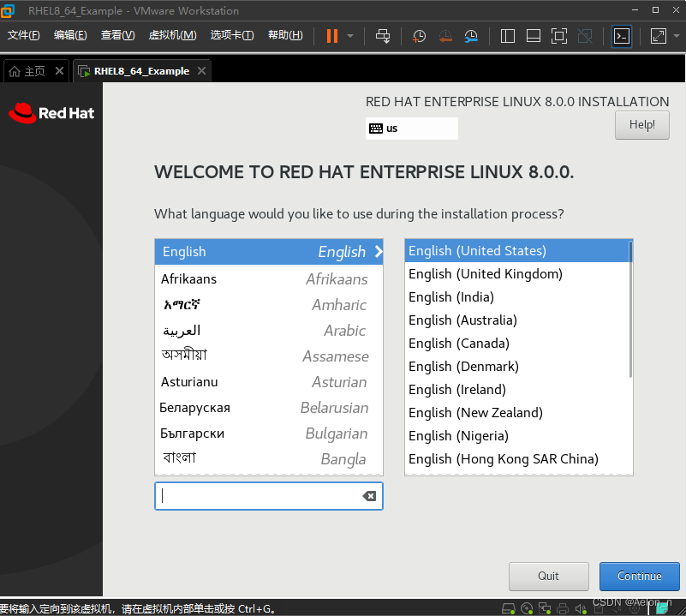Choose English (India) locale
This screenshot has height=616, width=686.
pyautogui.click(x=516, y=296)
